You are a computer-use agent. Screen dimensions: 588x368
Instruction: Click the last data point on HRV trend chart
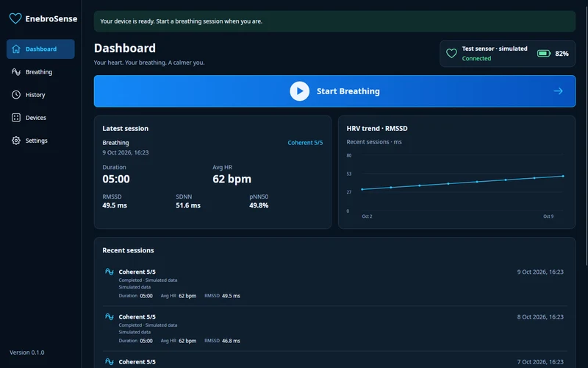[x=563, y=176]
